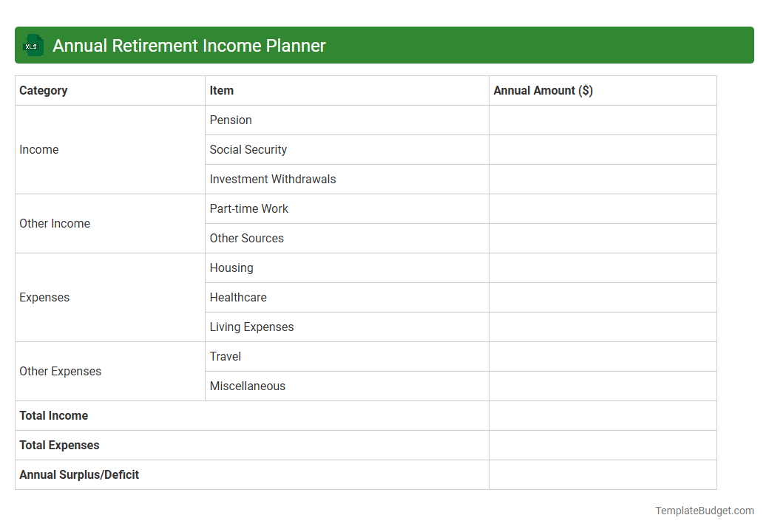This screenshot has height=532, width=769.
Task: Select the Miscellaneous item
Action: click(x=247, y=386)
